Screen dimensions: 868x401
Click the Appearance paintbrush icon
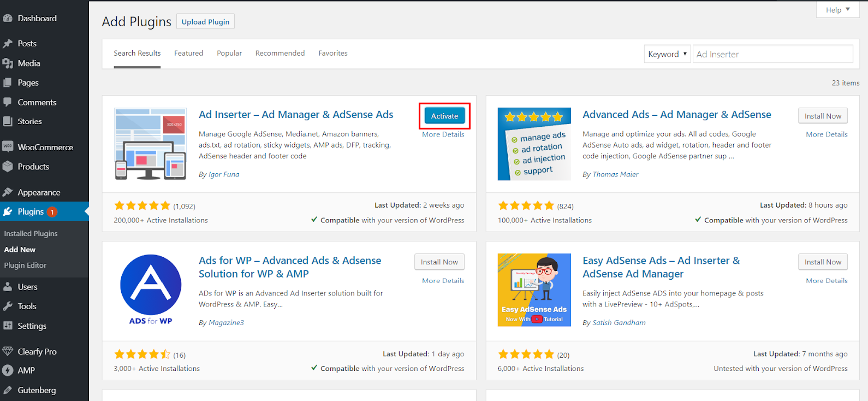coord(8,192)
